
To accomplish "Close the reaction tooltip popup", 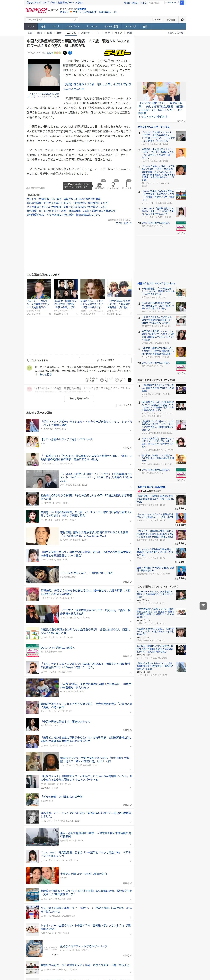I will coord(91,184).
